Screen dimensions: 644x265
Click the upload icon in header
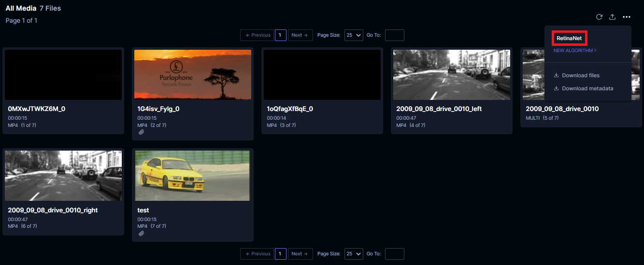pyautogui.click(x=612, y=17)
